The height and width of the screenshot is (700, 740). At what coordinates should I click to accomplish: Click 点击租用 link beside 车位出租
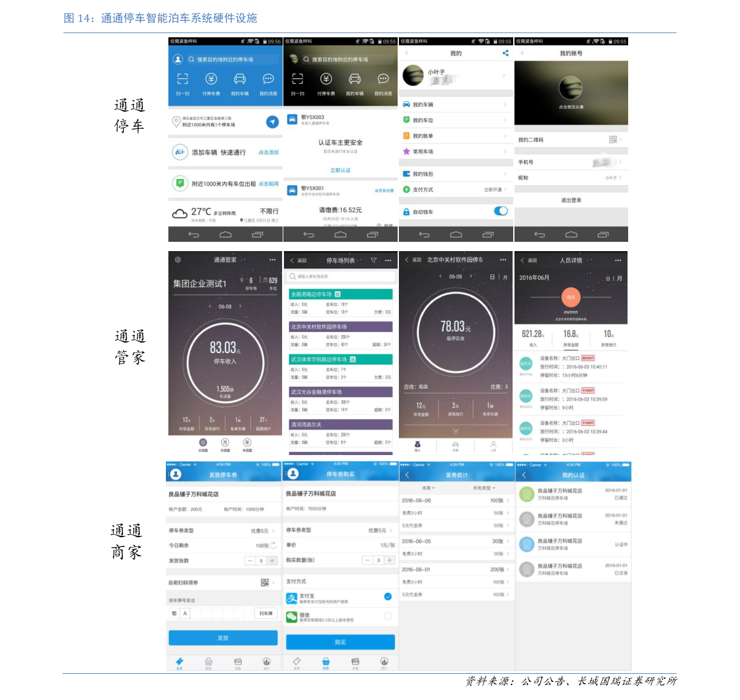(268, 184)
